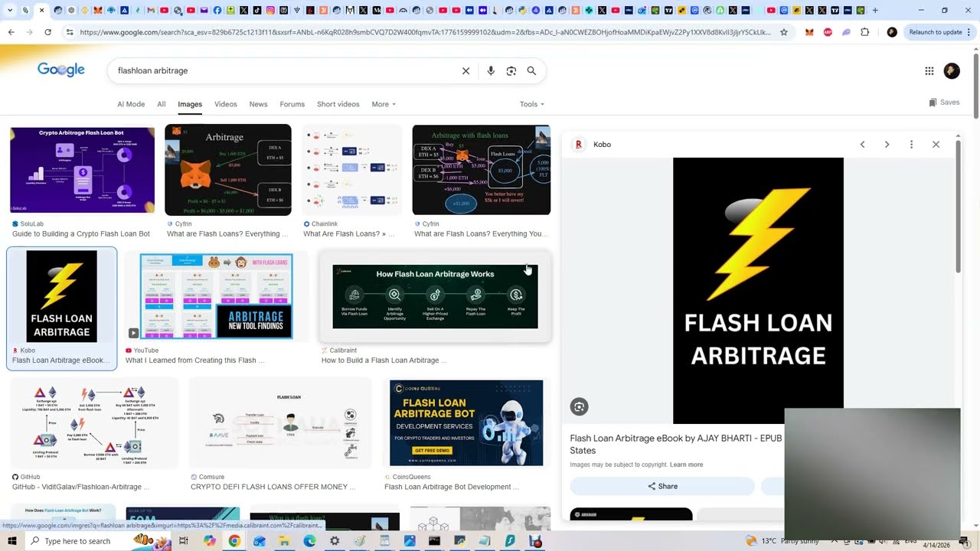Open Arbitrage with flash loans Cyfrin thumbnail
Image resolution: width=980 pixels, height=551 pixels.
click(x=482, y=170)
